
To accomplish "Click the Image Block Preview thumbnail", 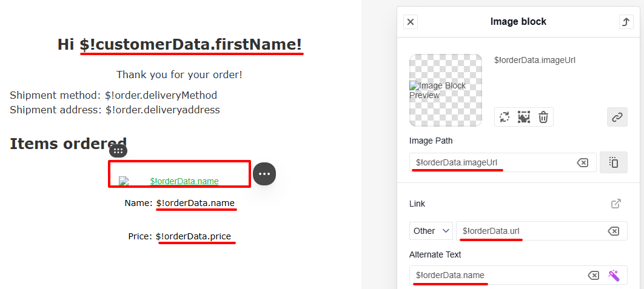I will tap(446, 90).
